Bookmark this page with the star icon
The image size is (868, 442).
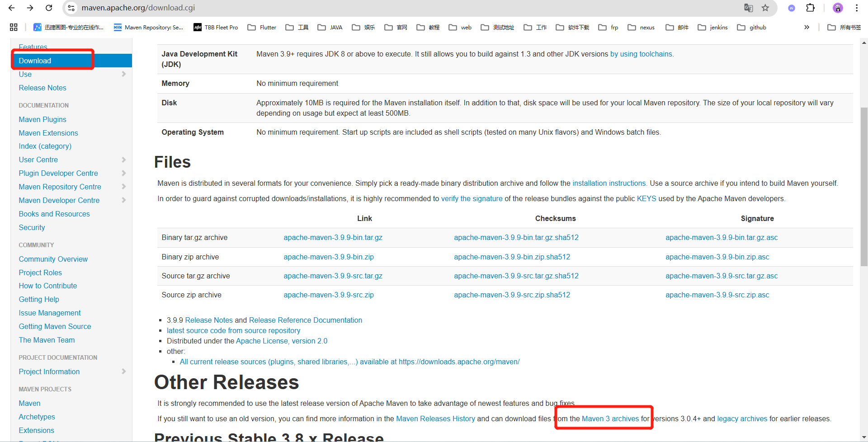coord(765,8)
